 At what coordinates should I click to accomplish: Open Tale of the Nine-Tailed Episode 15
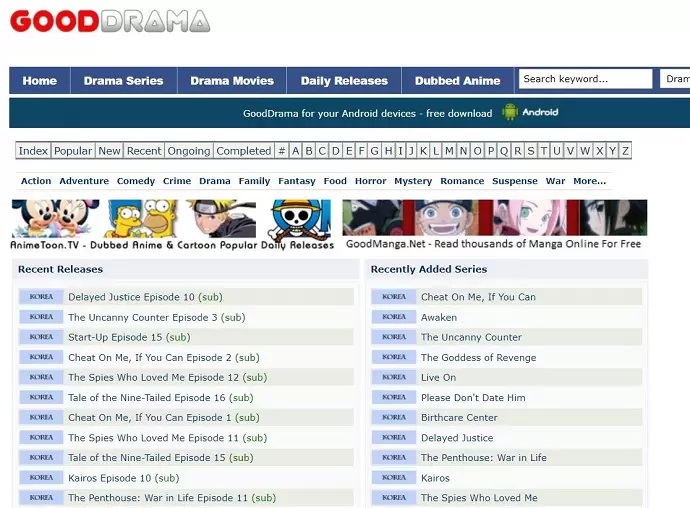click(x=161, y=457)
